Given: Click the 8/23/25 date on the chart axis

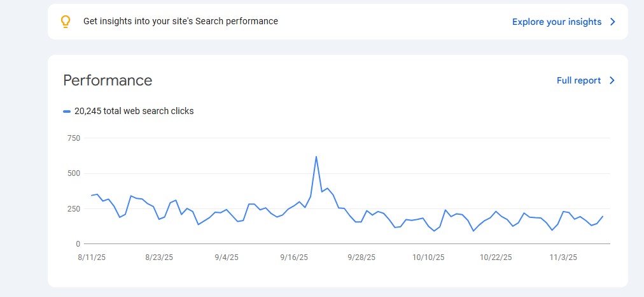Looking at the screenshot, I should coord(159,257).
